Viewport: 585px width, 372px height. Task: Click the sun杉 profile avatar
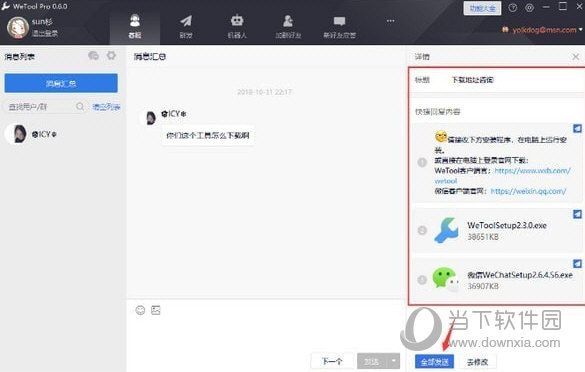tap(18, 28)
